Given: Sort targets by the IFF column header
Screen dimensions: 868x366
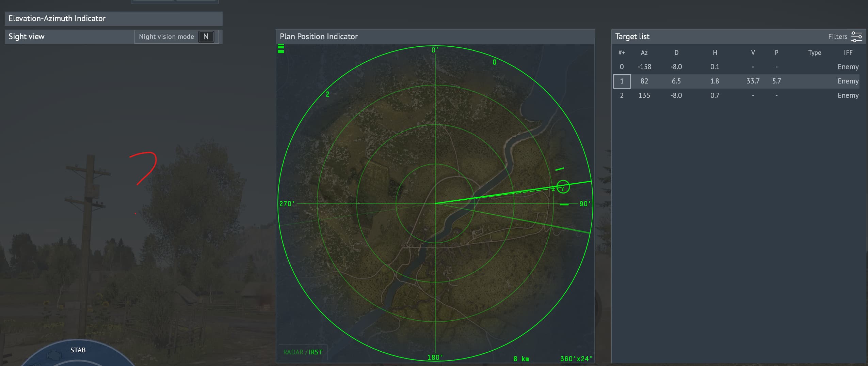Looking at the screenshot, I should pyautogui.click(x=848, y=53).
